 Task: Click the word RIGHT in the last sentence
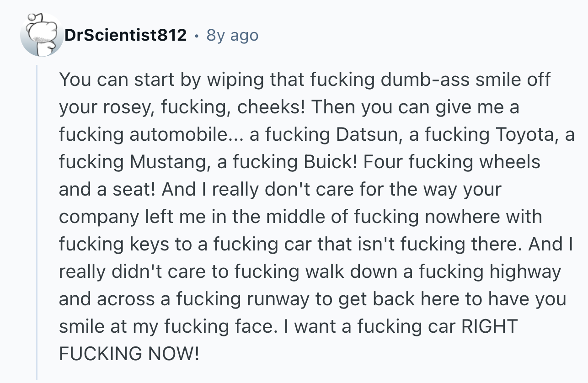pyautogui.click(x=489, y=326)
